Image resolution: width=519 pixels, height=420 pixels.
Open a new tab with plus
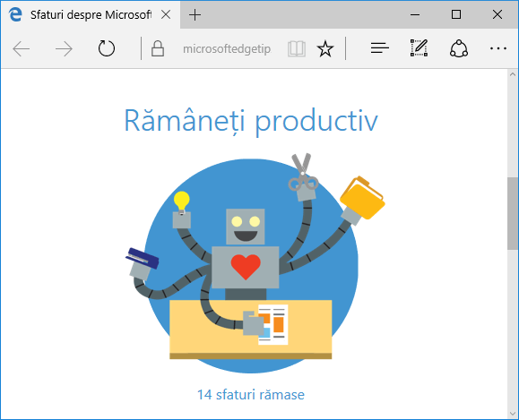click(x=195, y=15)
